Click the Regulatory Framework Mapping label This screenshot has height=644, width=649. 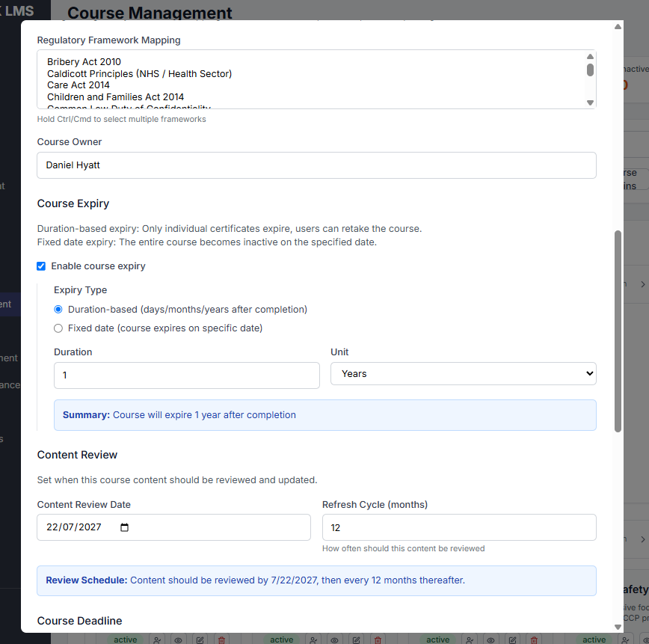pos(109,40)
